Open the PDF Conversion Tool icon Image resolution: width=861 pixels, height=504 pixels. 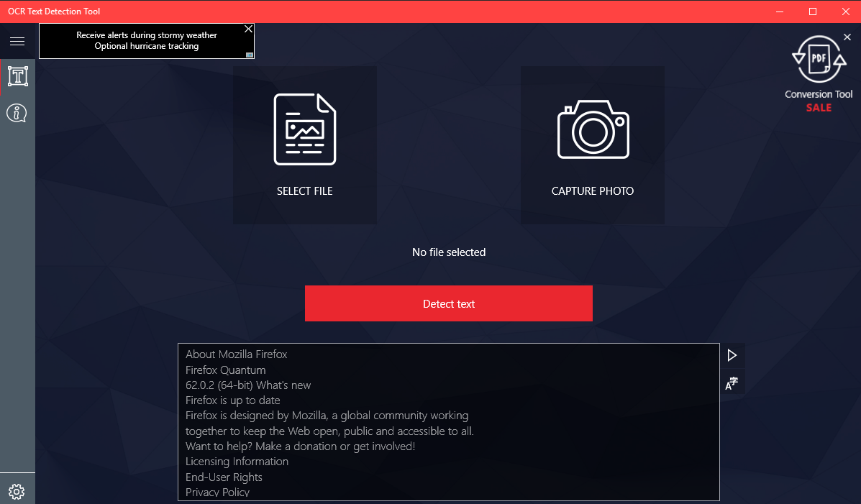tap(818, 60)
